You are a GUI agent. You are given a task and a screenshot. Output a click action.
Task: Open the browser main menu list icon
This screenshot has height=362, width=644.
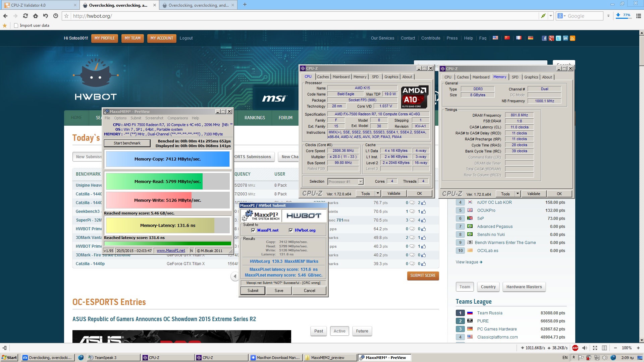[x=639, y=16]
